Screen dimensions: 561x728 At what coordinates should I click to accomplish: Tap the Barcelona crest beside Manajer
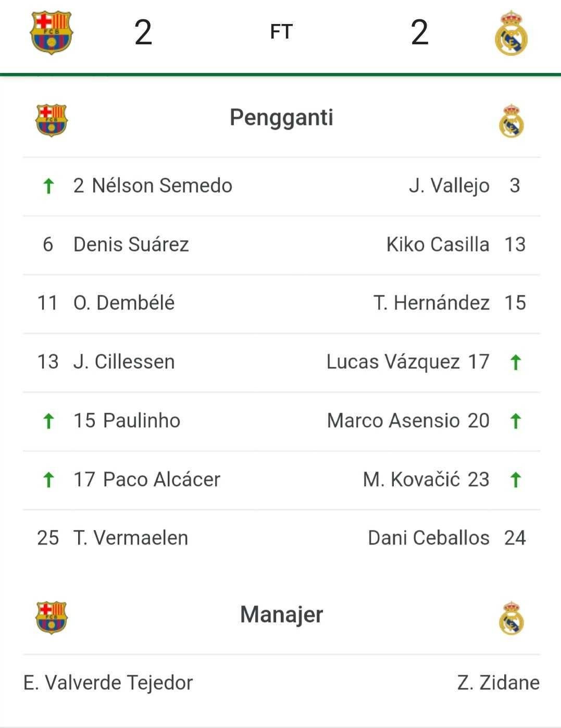coord(52,618)
